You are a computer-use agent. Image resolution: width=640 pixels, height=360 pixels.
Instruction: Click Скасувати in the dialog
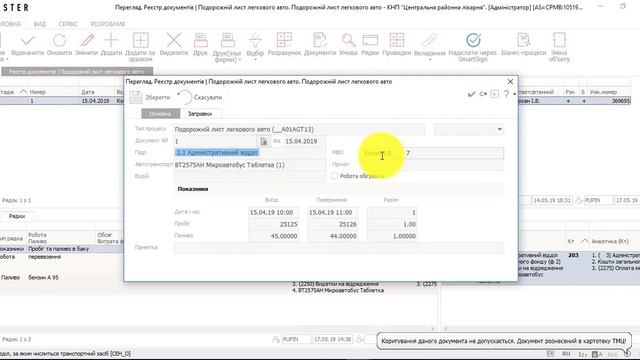pyautogui.click(x=200, y=98)
